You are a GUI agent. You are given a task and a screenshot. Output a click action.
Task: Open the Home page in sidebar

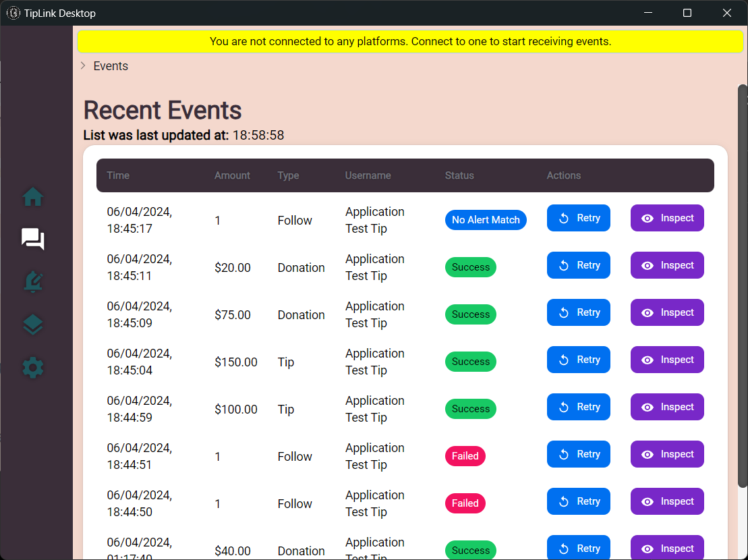point(33,197)
